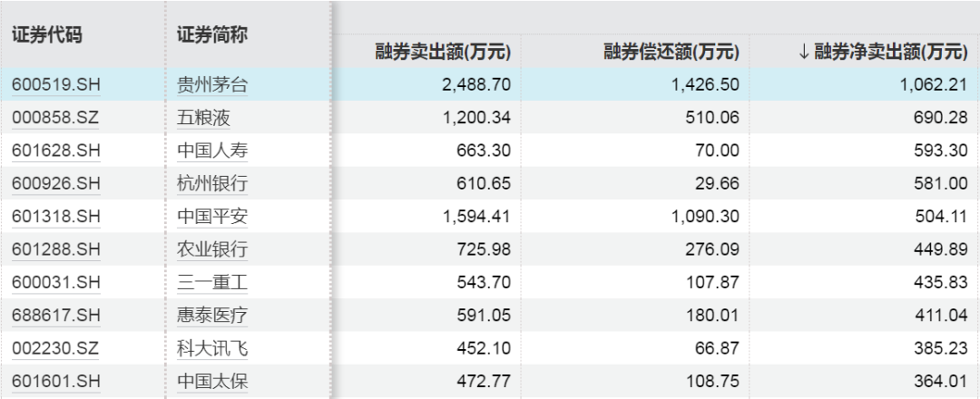Screen dimensions: 980x399
Task: Open stock code 601628.SH link
Action: [55, 151]
